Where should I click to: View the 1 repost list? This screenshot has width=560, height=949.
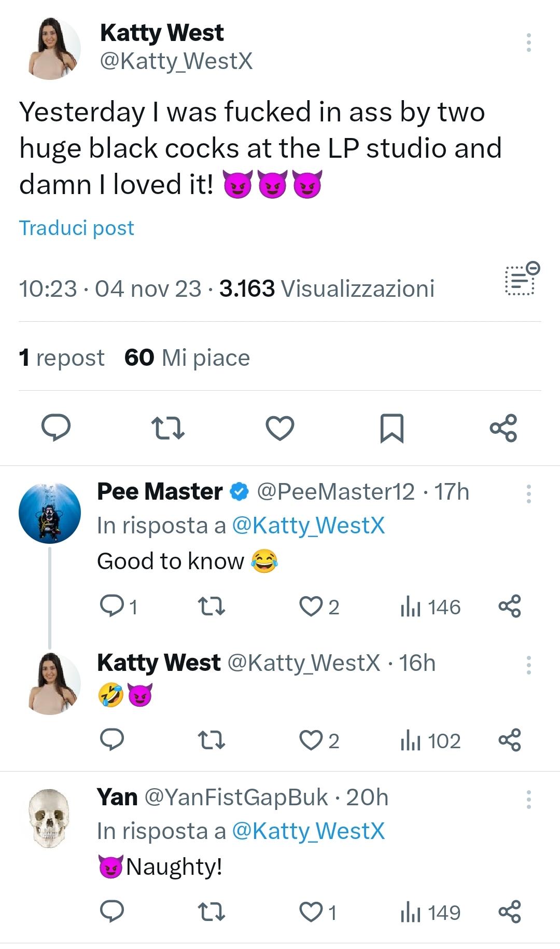pyautogui.click(x=62, y=358)
